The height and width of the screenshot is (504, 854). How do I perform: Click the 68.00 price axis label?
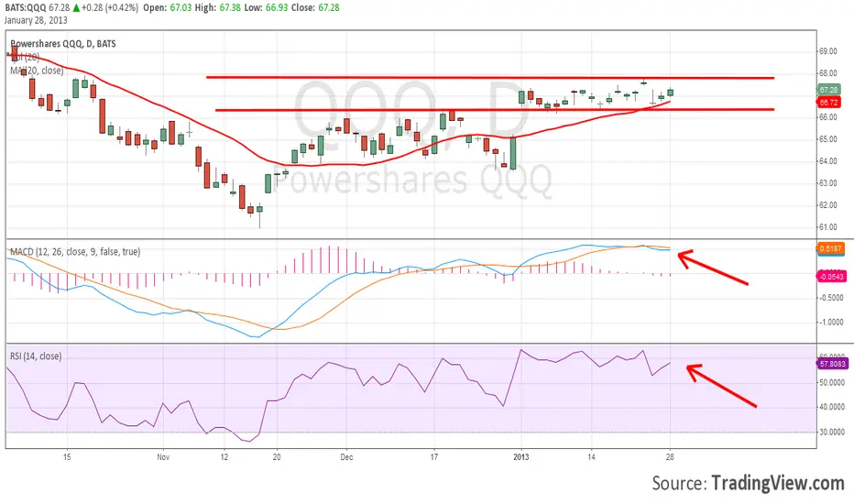[x=827, y=73]
